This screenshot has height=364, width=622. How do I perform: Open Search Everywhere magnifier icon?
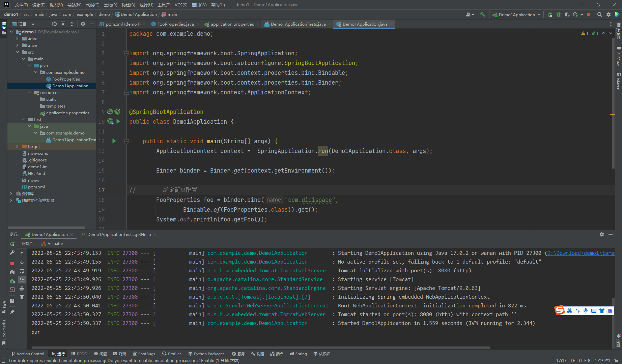click(x=599, y=14)
